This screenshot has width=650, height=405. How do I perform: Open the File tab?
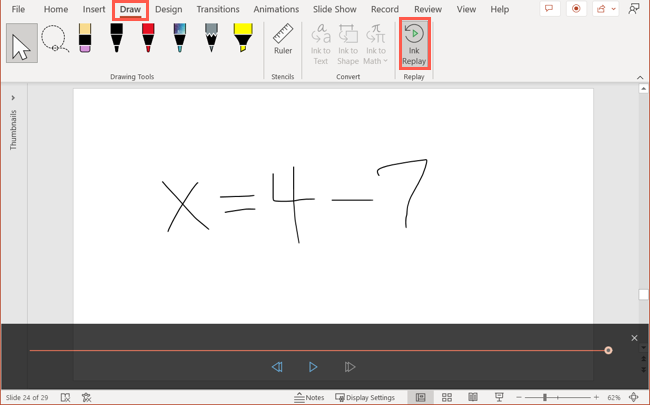coord(18,9)
